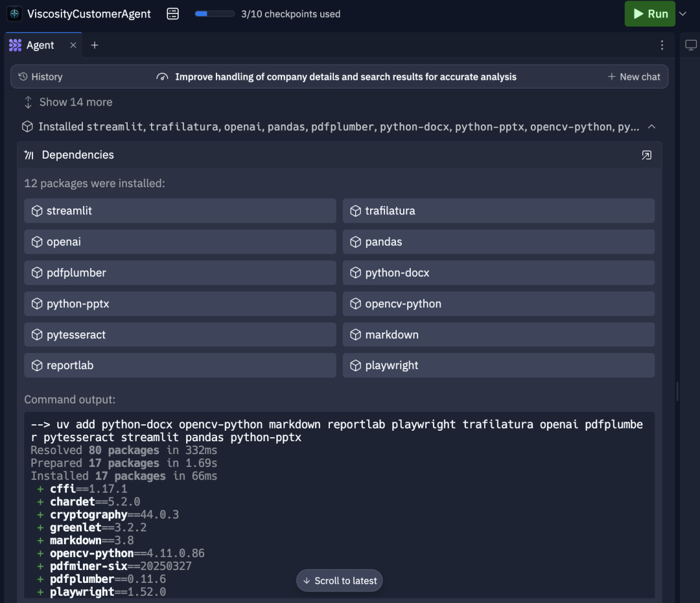Viewport: 700px width, 603px height.
Task: Expand Show 14 more messages
Action: [x=68, y=102]
